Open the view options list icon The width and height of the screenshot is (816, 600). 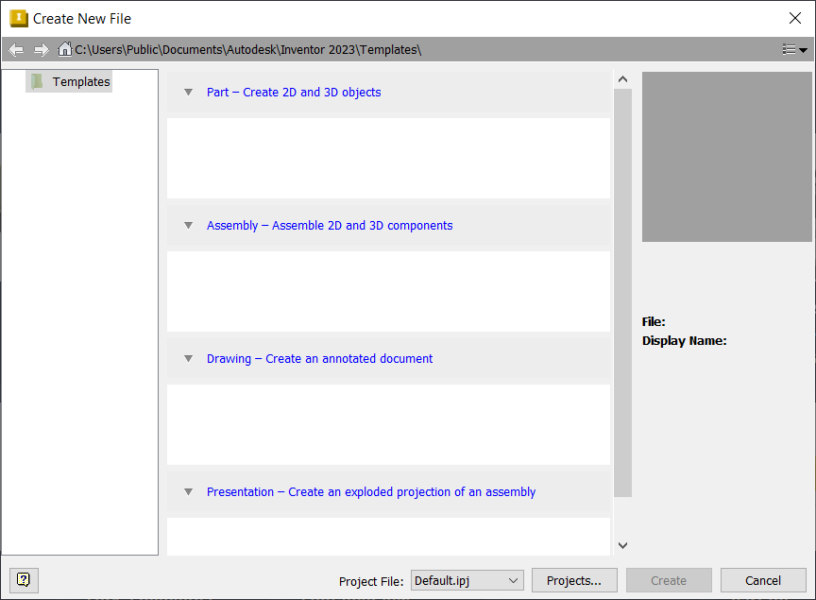(795, 49)
